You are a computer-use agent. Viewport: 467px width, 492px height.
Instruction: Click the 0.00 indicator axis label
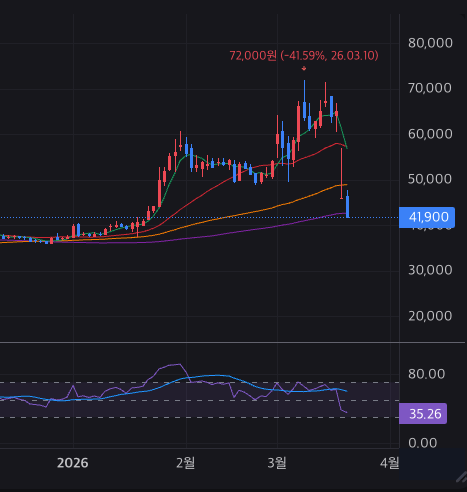(422, 443)
